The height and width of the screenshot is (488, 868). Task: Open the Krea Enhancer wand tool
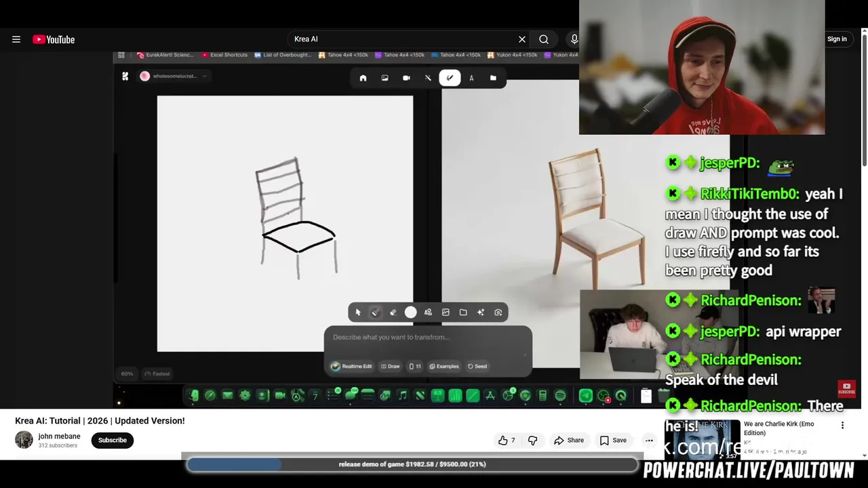click(x=428, y=78)
